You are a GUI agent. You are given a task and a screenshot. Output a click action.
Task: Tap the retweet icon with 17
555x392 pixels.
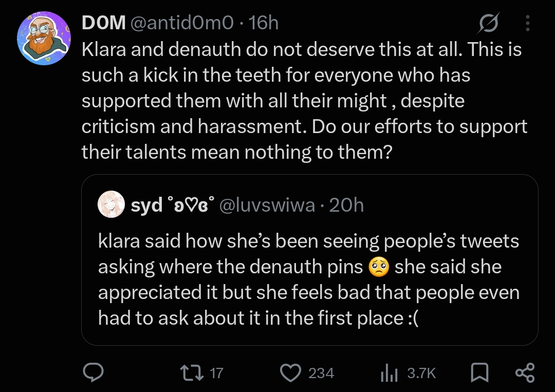[192, 373]
